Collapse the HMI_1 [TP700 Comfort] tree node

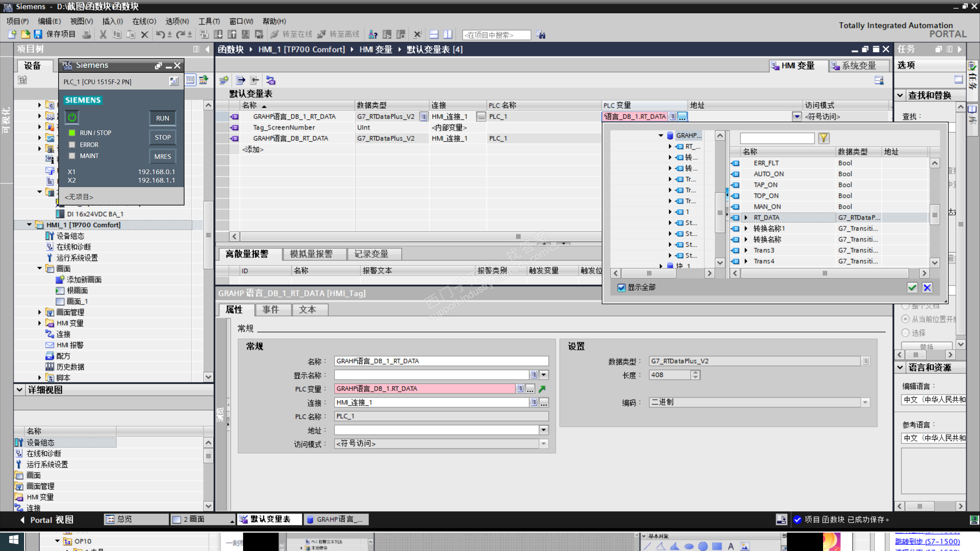(29, 225)
